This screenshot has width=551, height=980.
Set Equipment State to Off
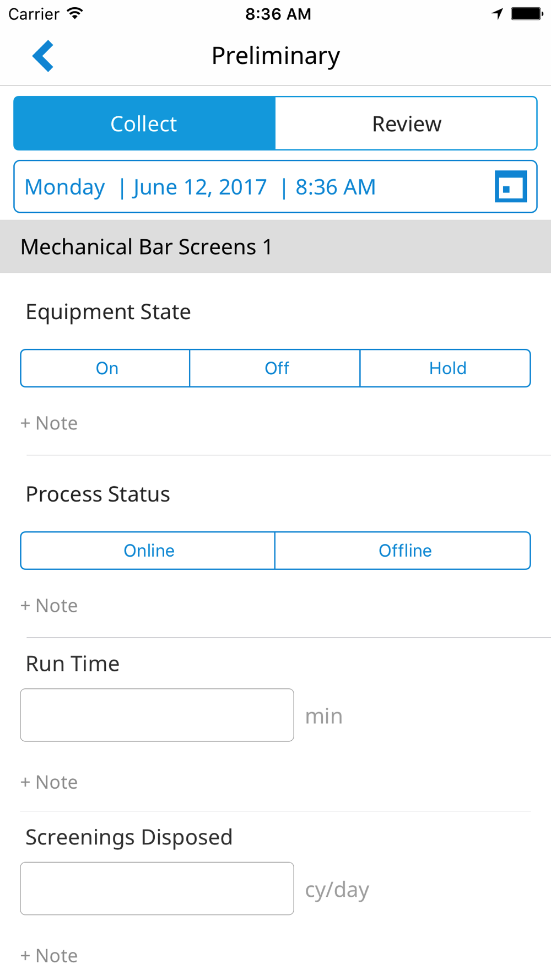click(x=275, y=368)
